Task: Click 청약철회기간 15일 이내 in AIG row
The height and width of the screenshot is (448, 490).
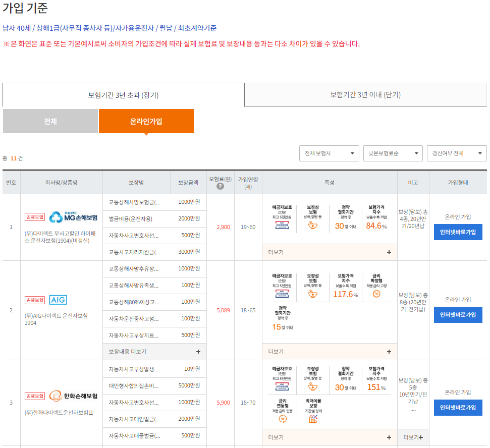Action: pos(283,318)
